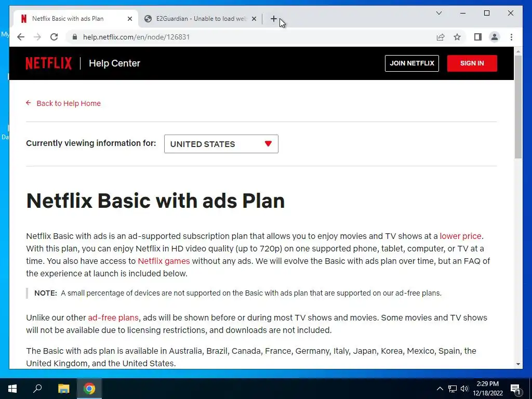
Task: Expand the UNITED STATES country dropdown
Action: [x=221, y=144]
